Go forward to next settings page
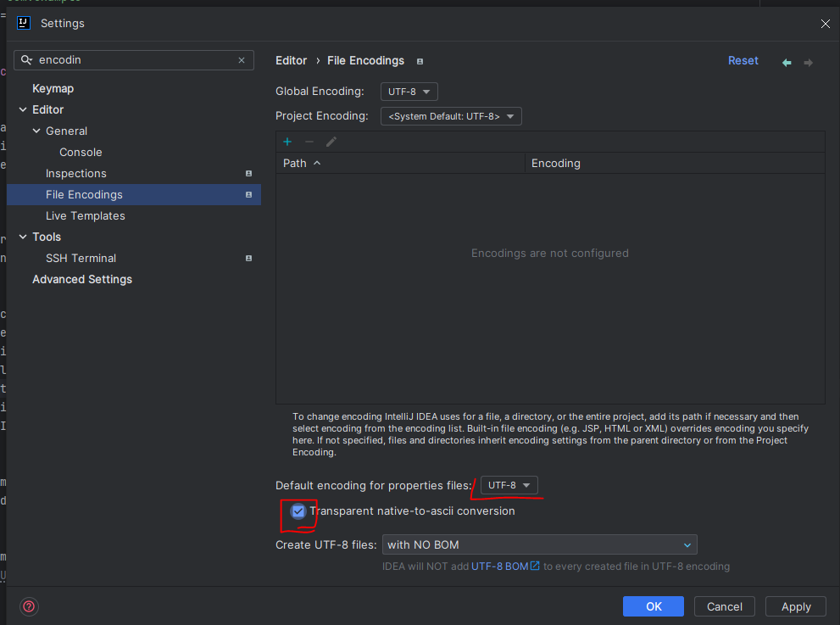The image size is (840, 625). point(809,62)
